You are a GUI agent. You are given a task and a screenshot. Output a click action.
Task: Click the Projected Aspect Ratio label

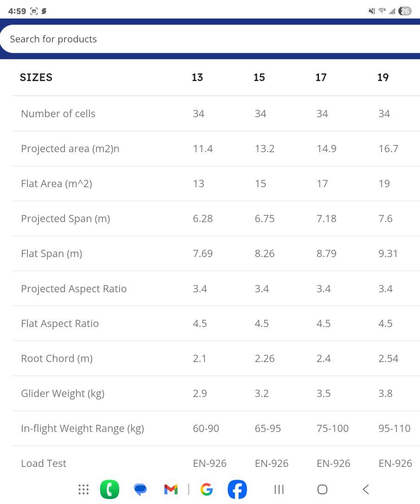(74, 289)
